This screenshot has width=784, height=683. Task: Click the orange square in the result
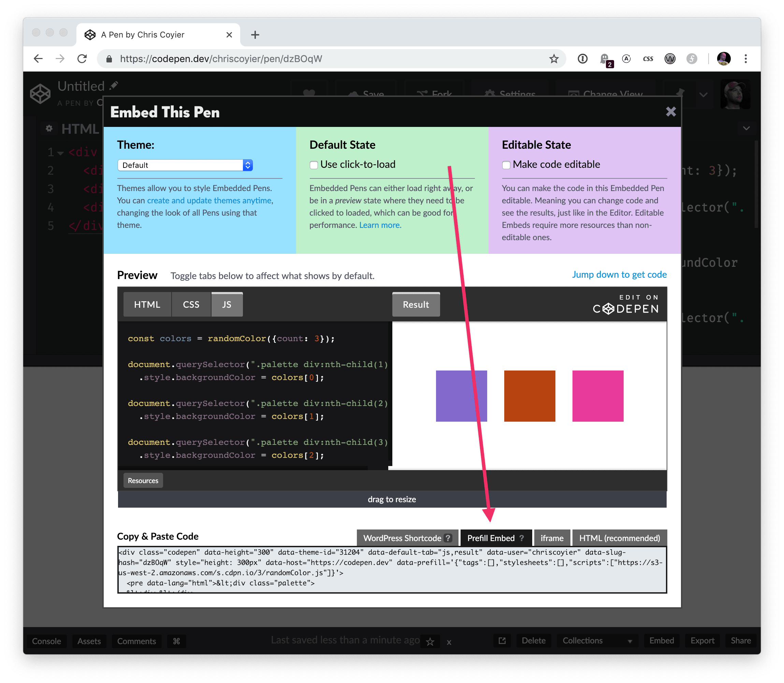tap(529, 396)
